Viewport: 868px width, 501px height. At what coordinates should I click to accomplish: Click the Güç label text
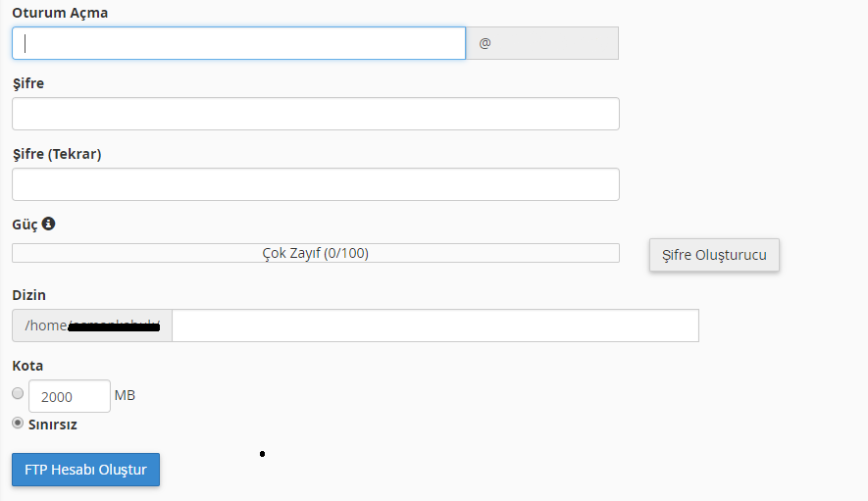(25, 225)
